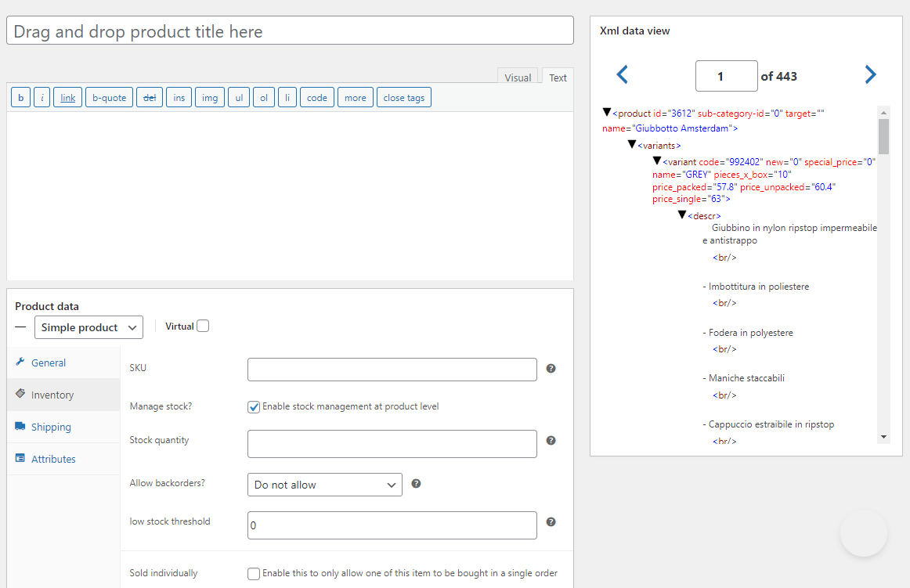Insert more tag button
Viewport: 910px width, 588px height.
pos(356,98)
